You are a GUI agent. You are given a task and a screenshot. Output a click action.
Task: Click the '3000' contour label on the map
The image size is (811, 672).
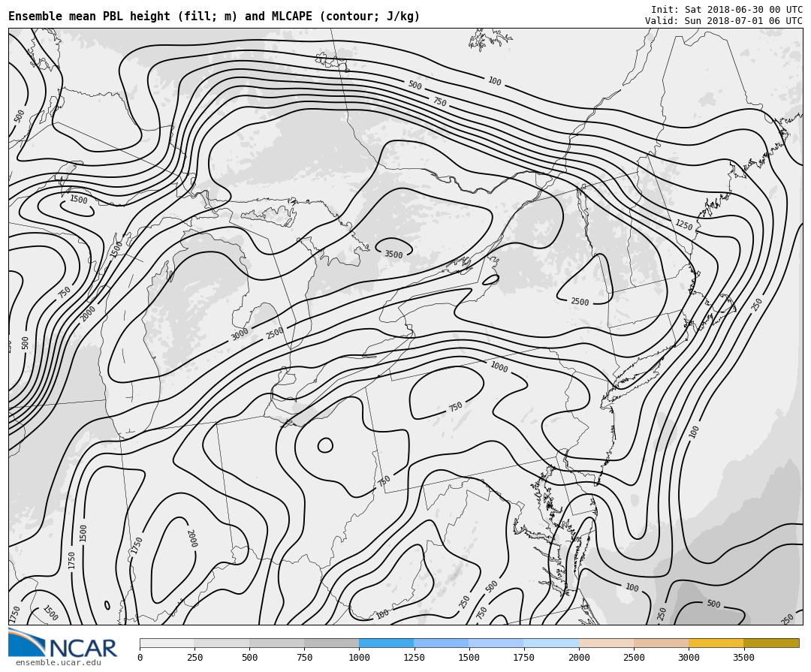(240, 333)
